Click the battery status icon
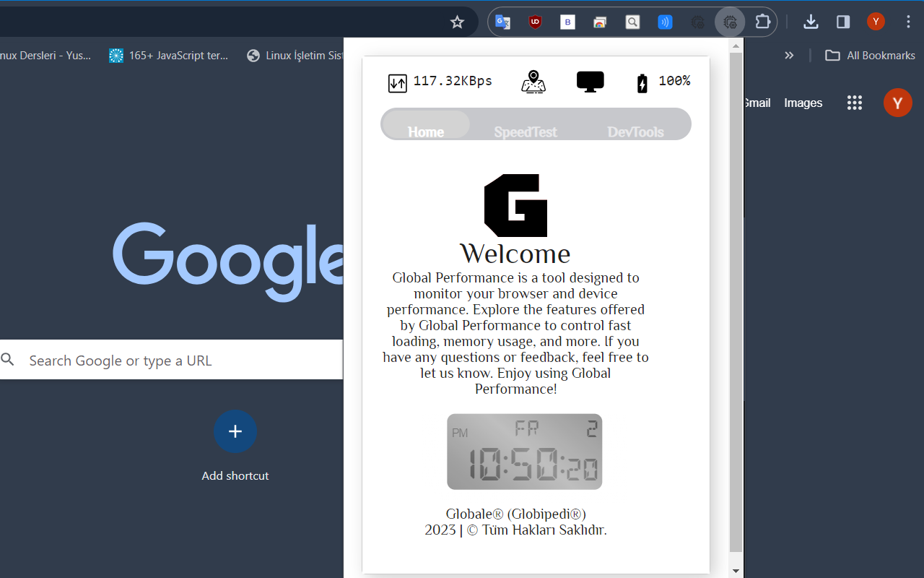The width and height of the screenshot is (924, 578). (642, 82)
